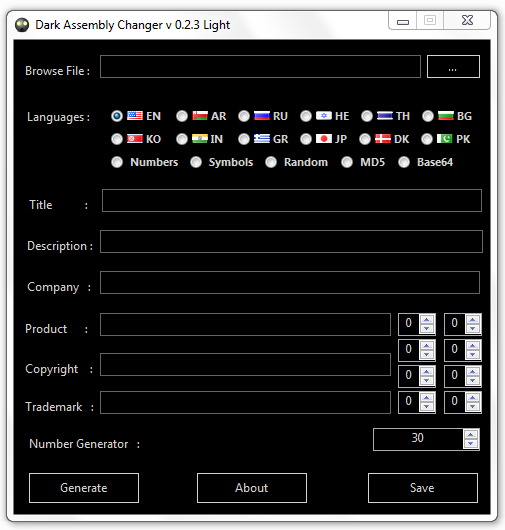Click the Save button
The height and width of the screenshot is (530, 505).
pos(423,488)
